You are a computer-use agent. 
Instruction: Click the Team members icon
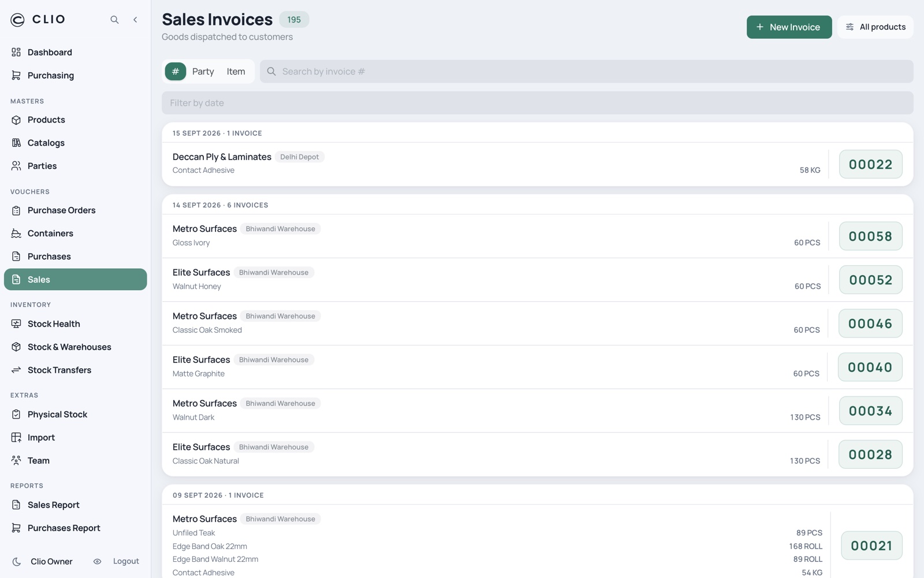(x=16, y=461)
